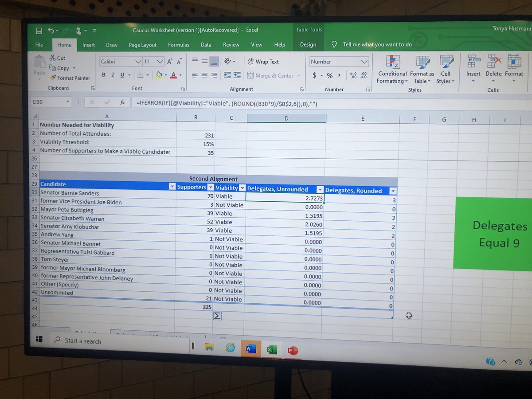Apply cell borders
This screenshot has width=532, height=399.
click(x=140, y=75)
